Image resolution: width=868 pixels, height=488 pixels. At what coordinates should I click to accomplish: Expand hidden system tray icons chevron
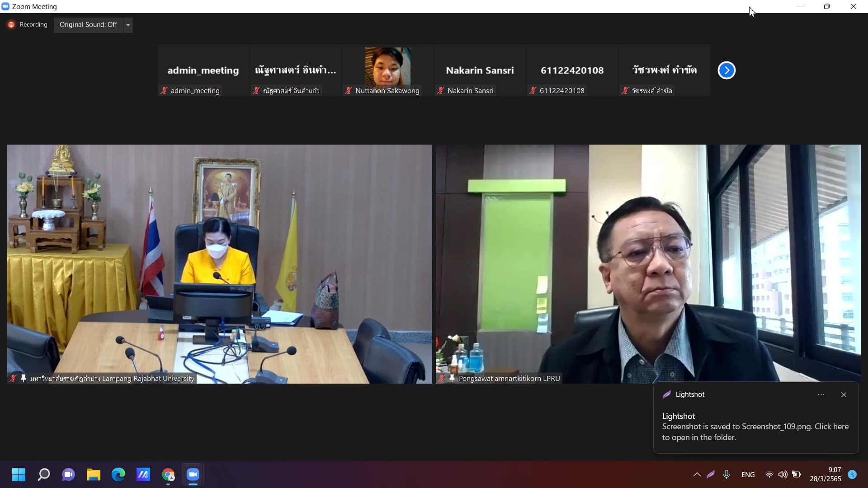point(697,474)
